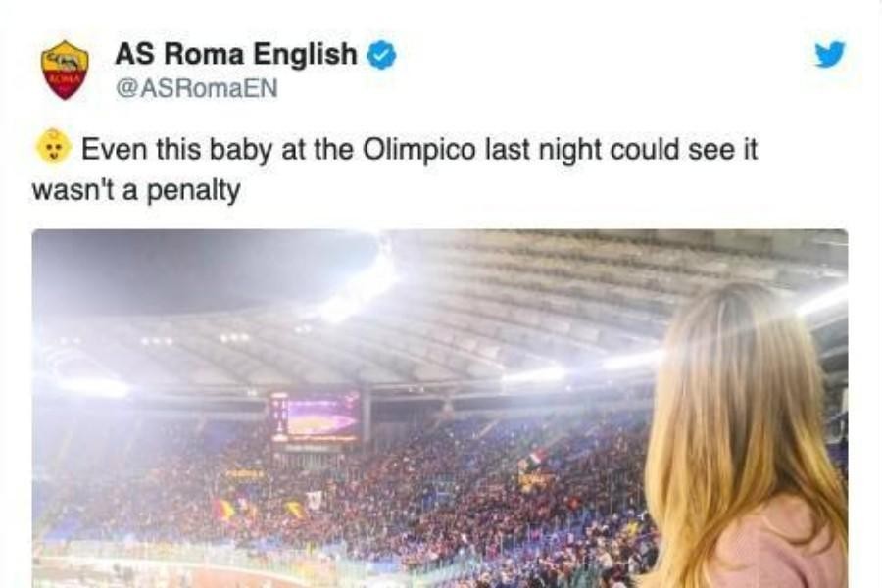
Task: Click the baby emoji in the tweet
Action: click(52, 146)
